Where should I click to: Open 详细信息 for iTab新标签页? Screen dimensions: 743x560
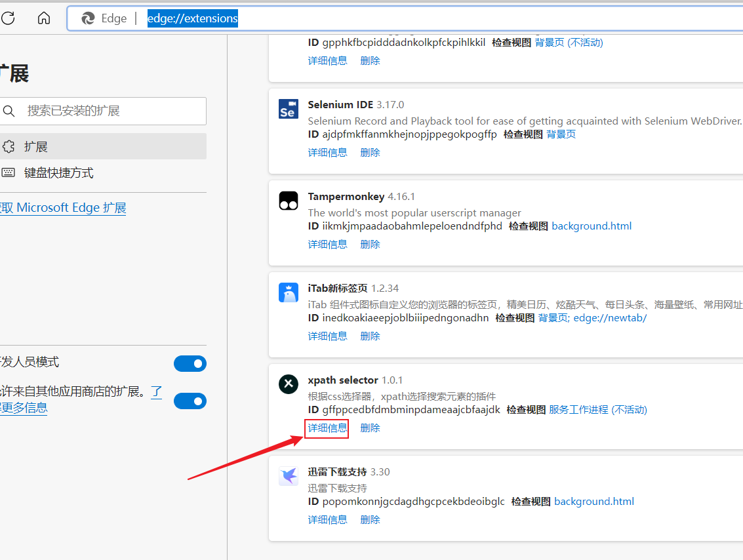pos(327,336)
